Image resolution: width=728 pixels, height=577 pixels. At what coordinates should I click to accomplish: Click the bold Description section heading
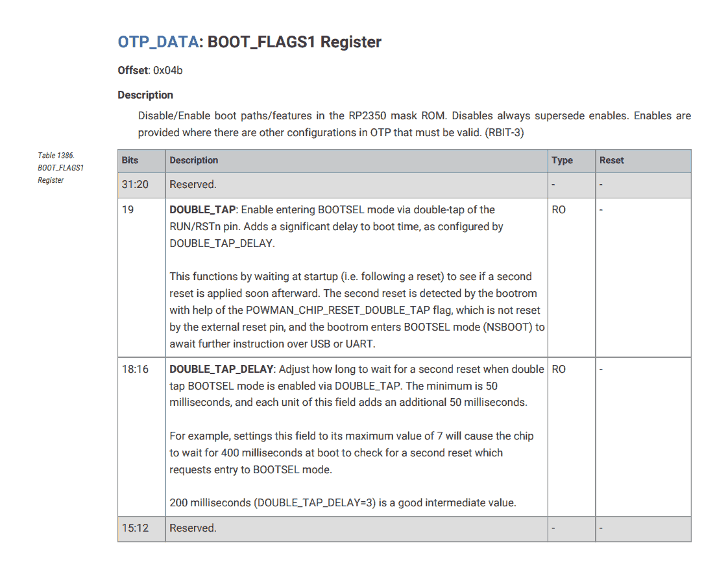[x=145, y=95]
